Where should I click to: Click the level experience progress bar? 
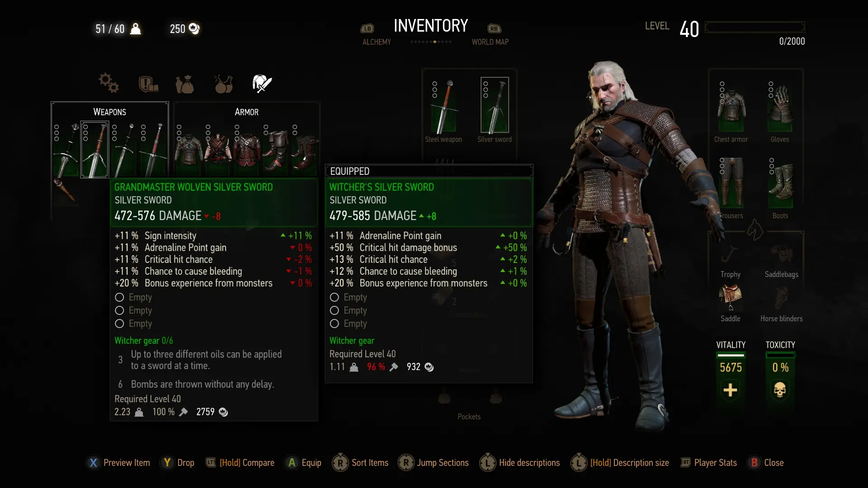point(755,27)
